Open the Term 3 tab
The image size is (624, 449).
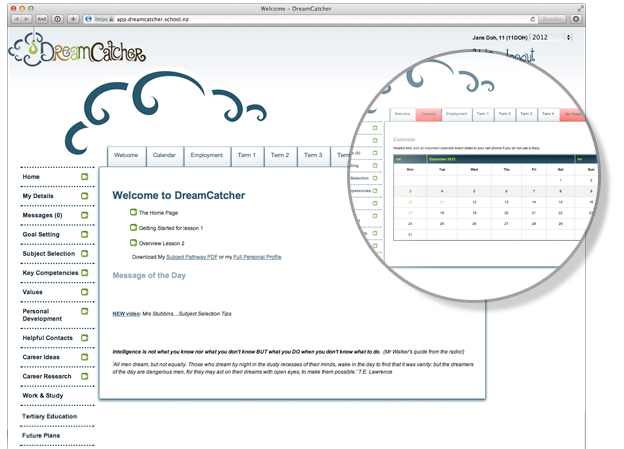pos(313,155)
